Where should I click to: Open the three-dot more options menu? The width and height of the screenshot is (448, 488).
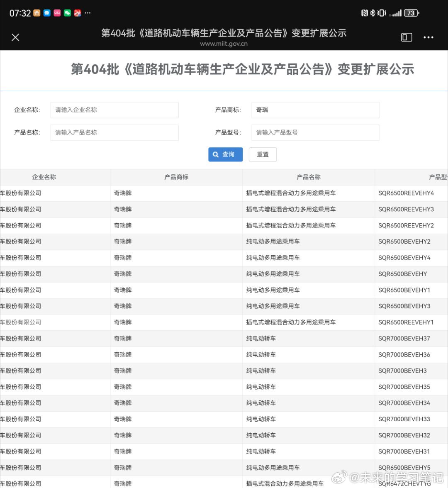tap(429, 37)
